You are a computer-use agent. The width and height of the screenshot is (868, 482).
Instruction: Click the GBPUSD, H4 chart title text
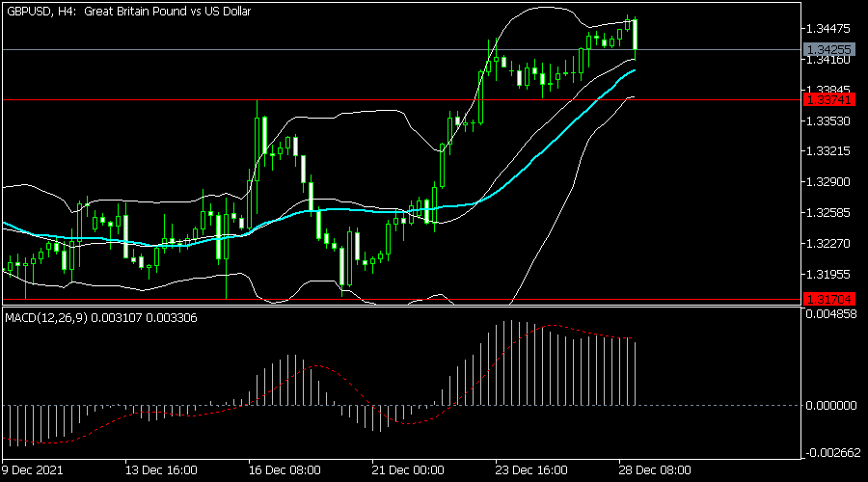tap(128, 11)
